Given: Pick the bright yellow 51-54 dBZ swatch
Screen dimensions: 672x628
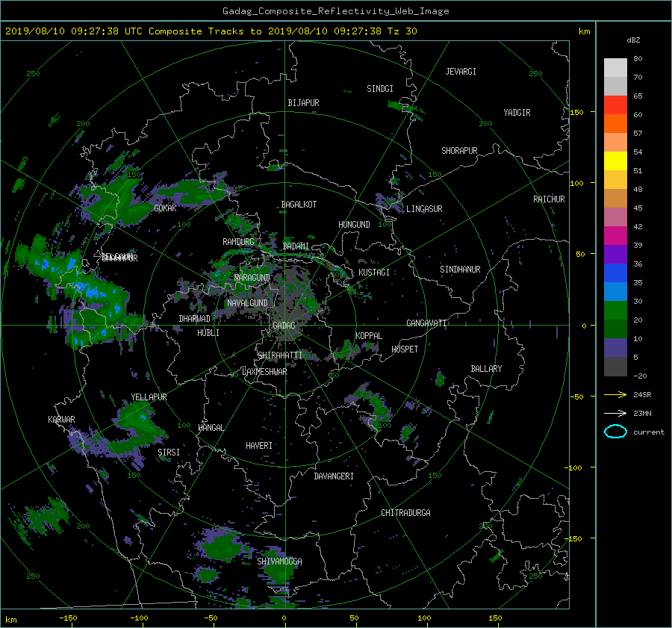Looking at the screenshot, I should (615, 161).
